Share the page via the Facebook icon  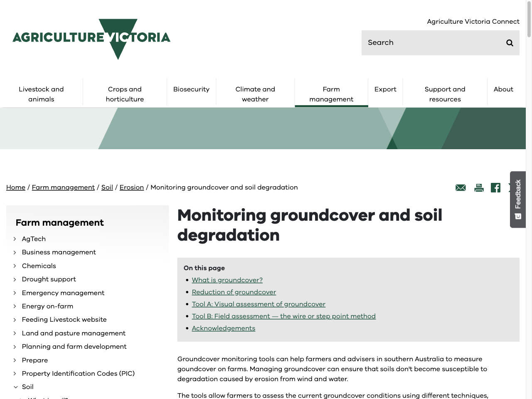[x=495, y=187]
